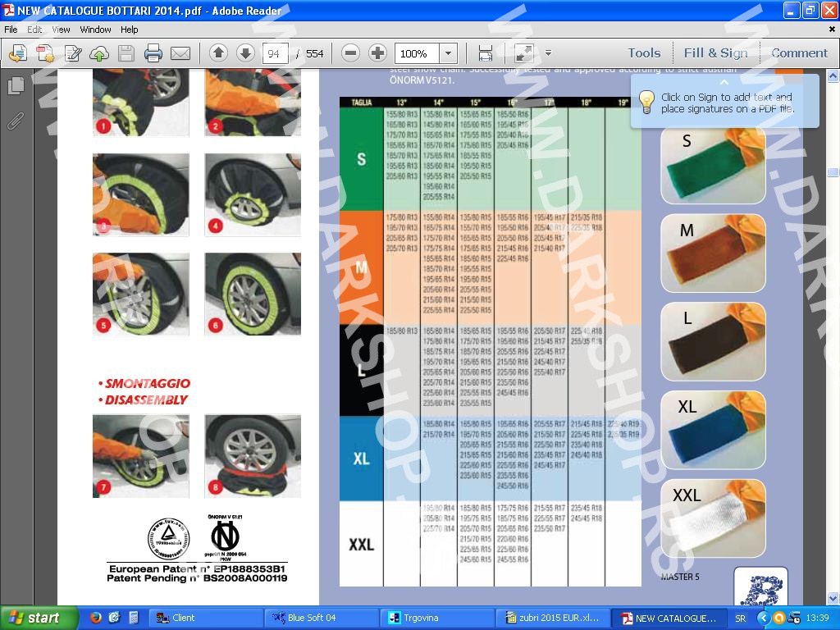Click the XXL white sock image
The width and height of the screenshot is (840, 630).
(x=713, y=518)
